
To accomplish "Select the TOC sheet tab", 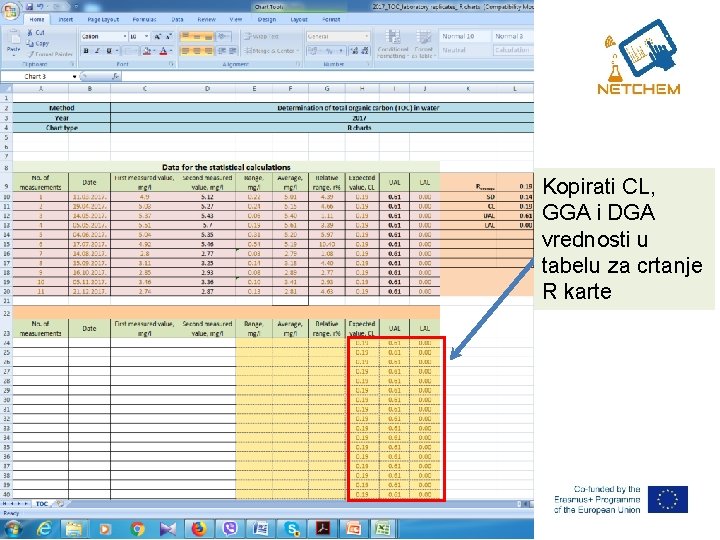I will tap(42, 504).
